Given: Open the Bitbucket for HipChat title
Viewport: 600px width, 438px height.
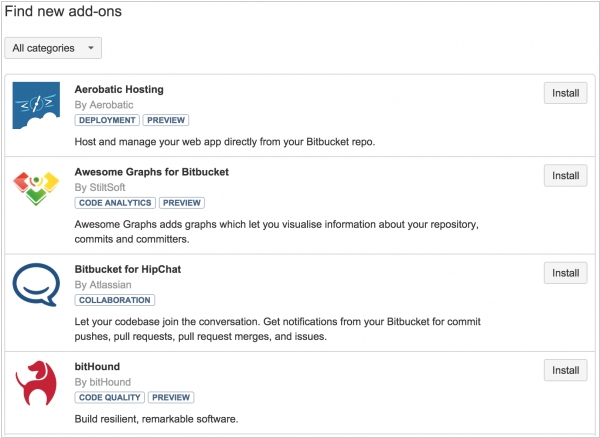Looking at the screenshot, I should [128, 269].
